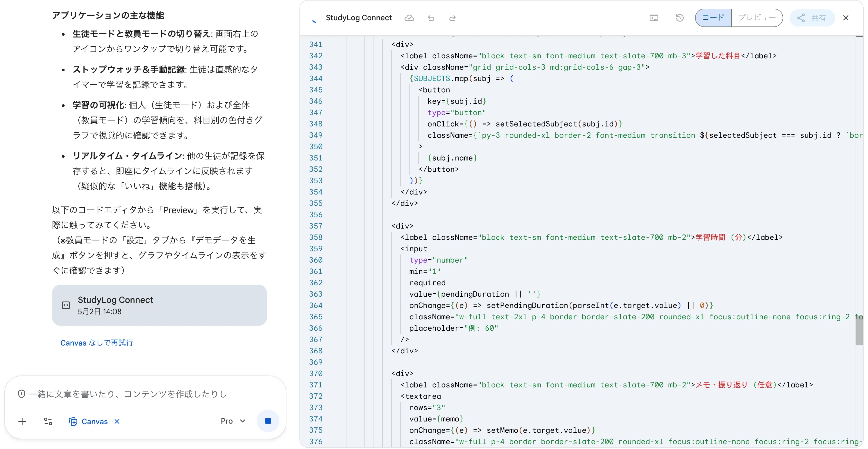
Task: Redo the last canvas edit
Action: pos(453,18)
